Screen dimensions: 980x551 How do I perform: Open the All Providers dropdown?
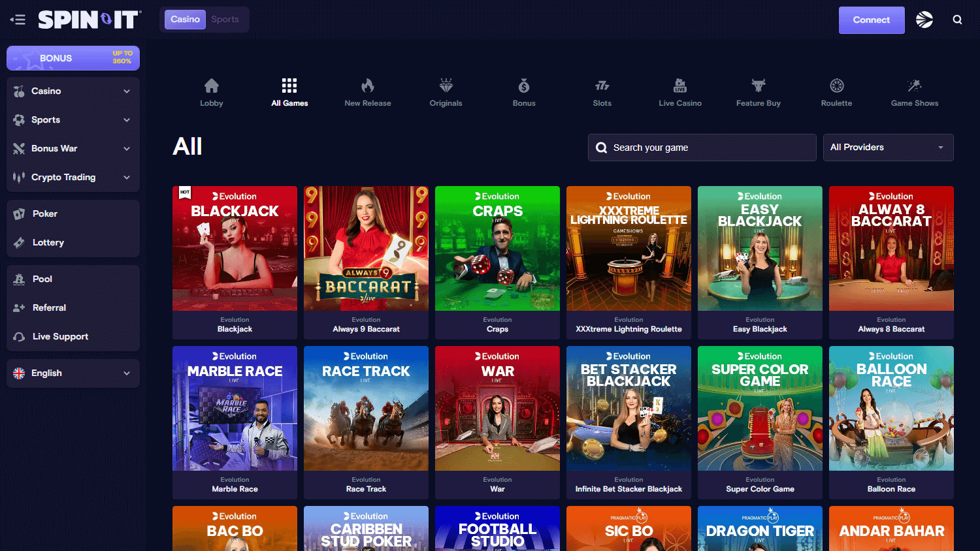(888, 147)
